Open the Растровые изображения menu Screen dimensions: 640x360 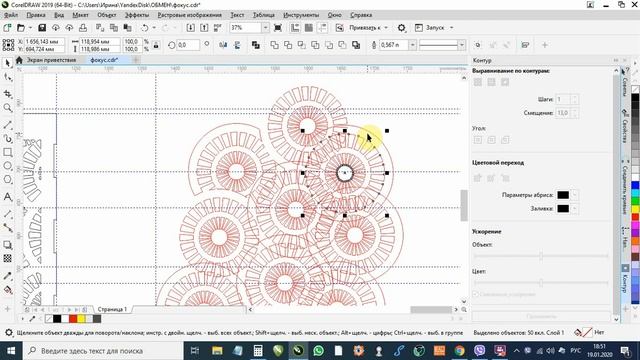click(x=189, y=15)
